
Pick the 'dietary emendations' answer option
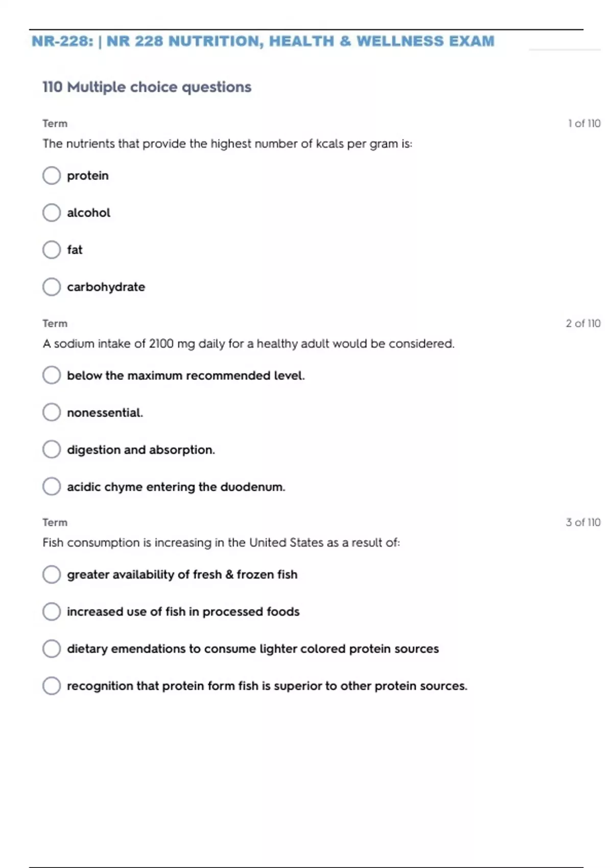(52, 649)
